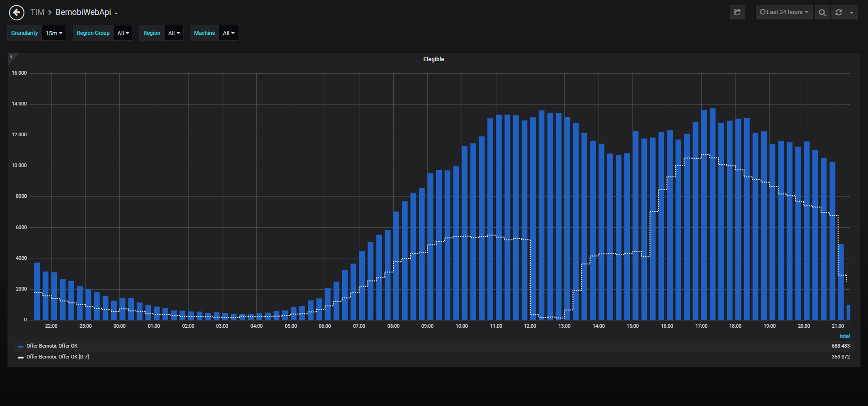
Task: Click the blue Offer OK legend color swatch
Action: (20, 346)
